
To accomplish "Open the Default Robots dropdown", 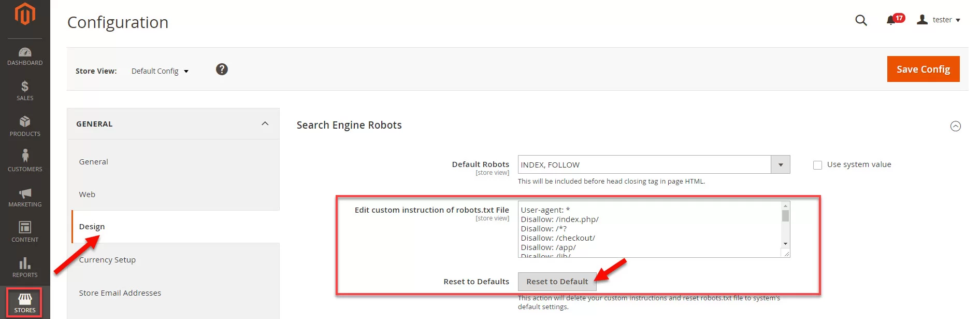I will [654, 164].
